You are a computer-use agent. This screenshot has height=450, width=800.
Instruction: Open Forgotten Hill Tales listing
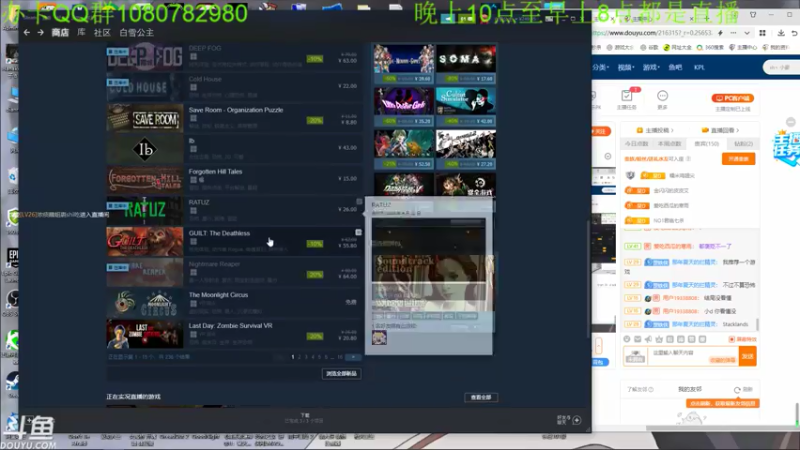pyautogui.click(x=234, y=180)
